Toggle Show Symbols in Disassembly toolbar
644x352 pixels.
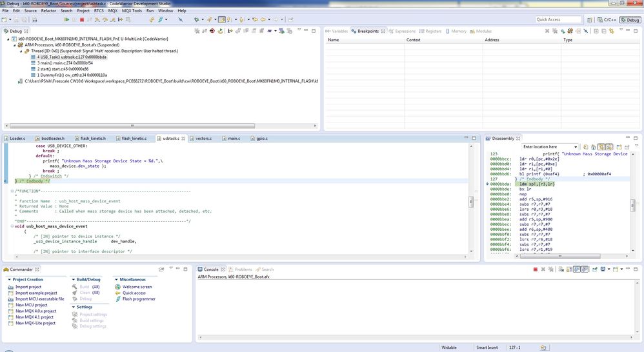coord(609,147)
